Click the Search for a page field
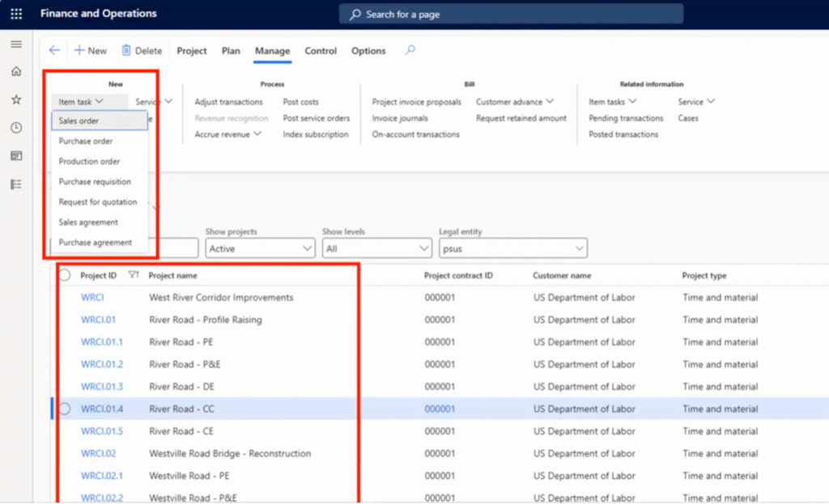829x504 pixels. 510,15
